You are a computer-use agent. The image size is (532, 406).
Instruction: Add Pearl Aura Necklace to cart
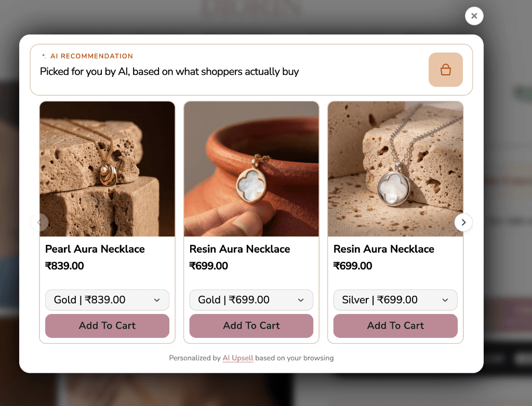click(107, 325)
